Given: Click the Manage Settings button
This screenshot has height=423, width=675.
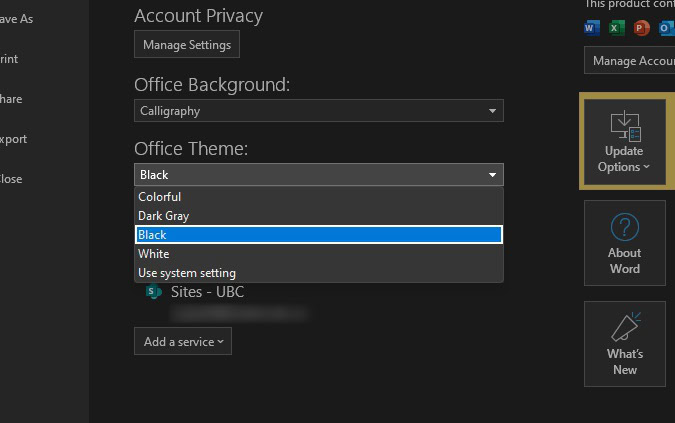Looking at the screenshot, I should (x=187, y=45).
